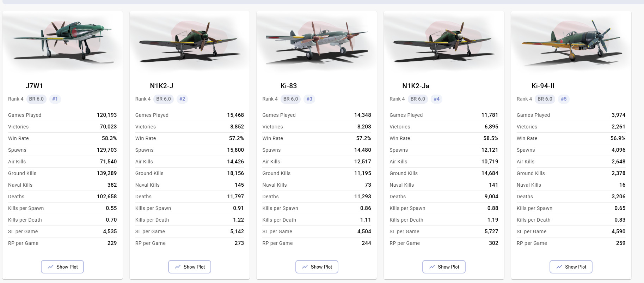644x283 pixels.
Task: Click the Ki-83 vehicle name heading
Action: 289,86
